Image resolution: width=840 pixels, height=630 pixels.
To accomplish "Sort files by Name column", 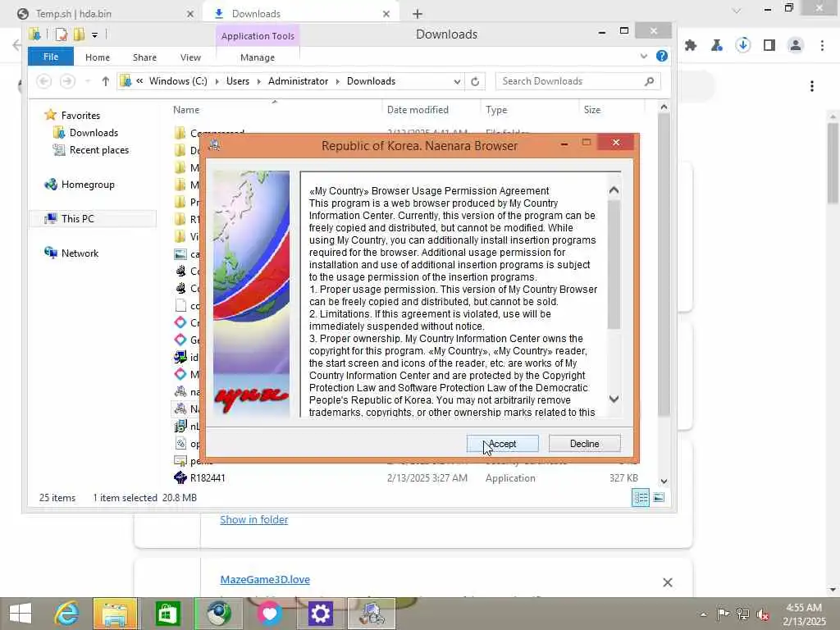I will point(186,110).
